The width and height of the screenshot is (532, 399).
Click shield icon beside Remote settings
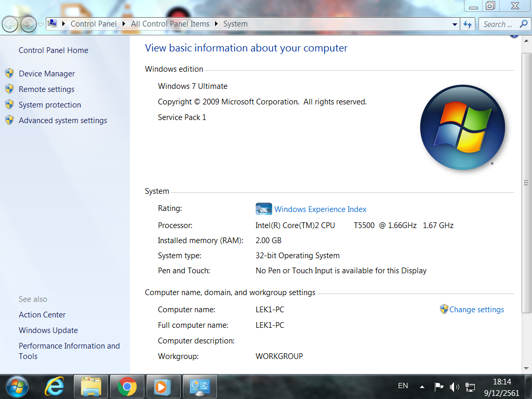click(x=9, y=89)
